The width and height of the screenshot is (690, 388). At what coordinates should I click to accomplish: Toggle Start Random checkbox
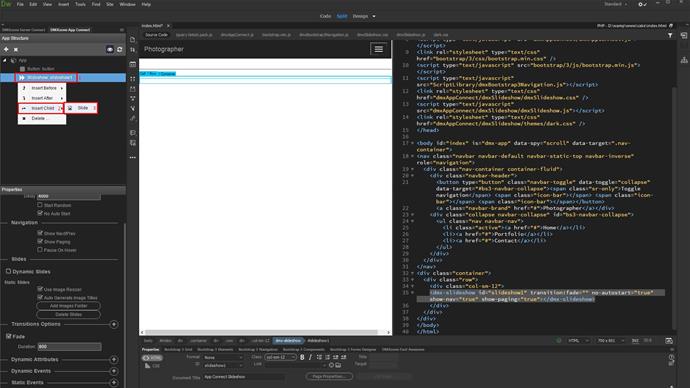40,205
